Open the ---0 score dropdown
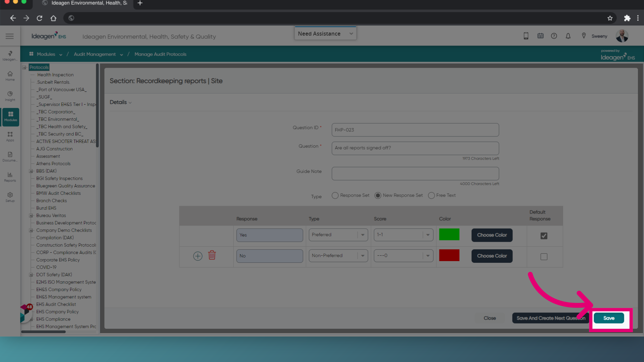Image resolution: width=644 pixels, height=362 pixels. [x=404, y=256]
